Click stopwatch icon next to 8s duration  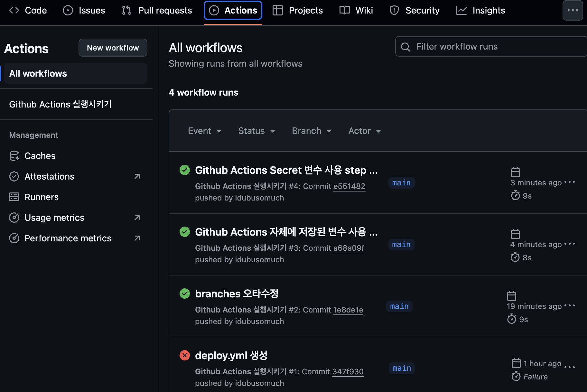(x=515, y=257)
